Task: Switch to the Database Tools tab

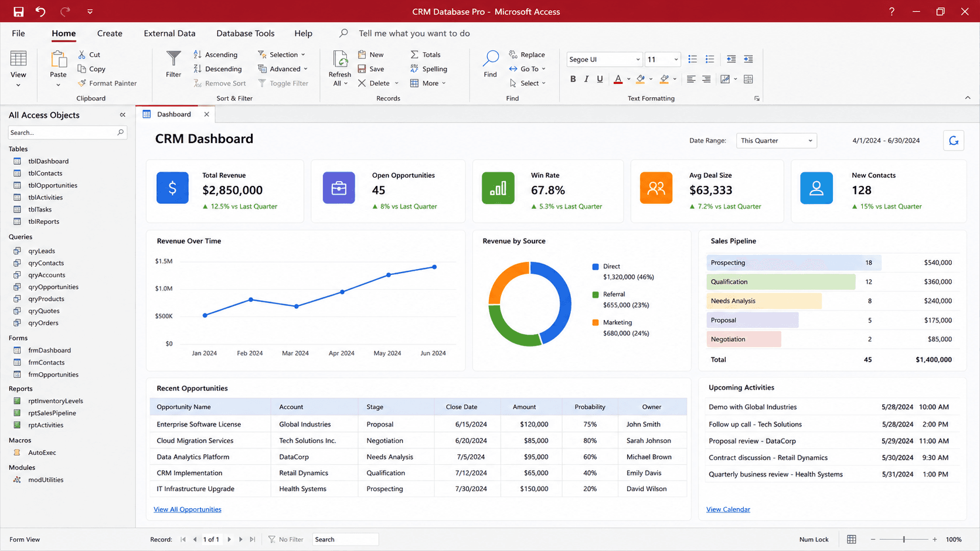Action: (246, 33)
